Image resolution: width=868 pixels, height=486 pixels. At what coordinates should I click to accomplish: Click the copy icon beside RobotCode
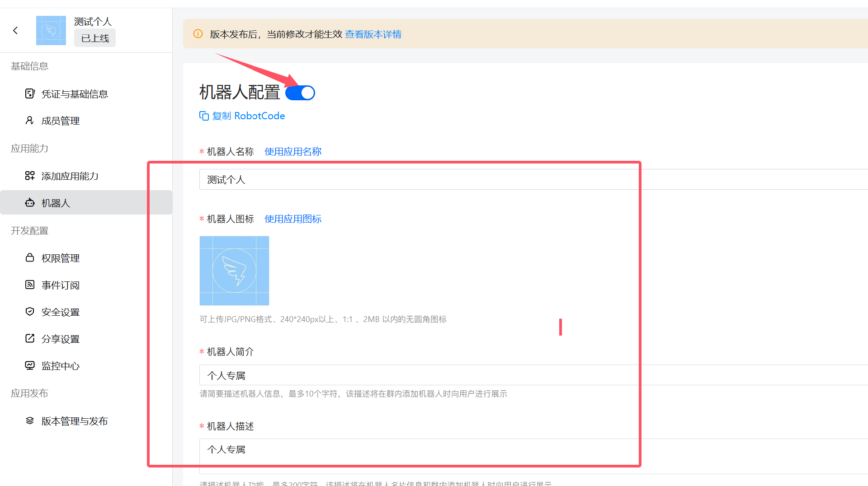coord(204,116)
